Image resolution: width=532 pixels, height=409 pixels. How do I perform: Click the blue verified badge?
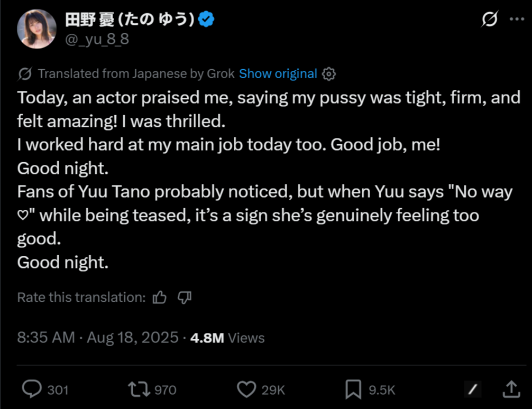[207, 20]
